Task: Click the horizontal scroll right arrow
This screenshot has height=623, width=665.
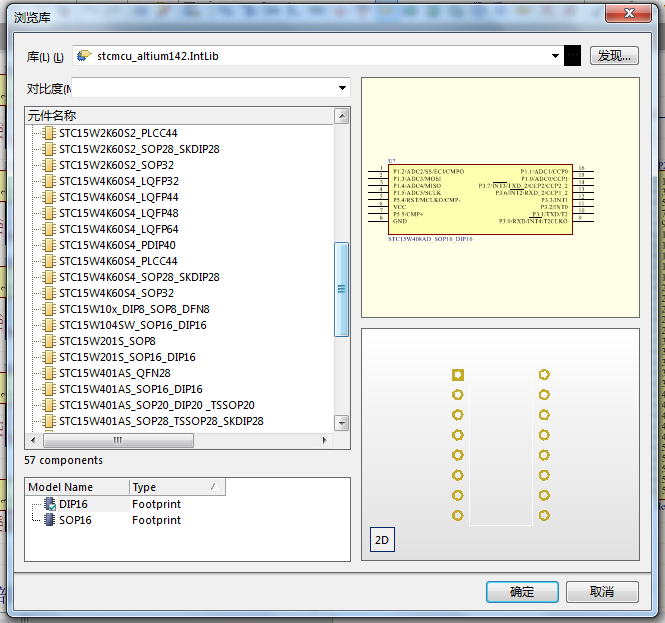Action: click(324, 440)
